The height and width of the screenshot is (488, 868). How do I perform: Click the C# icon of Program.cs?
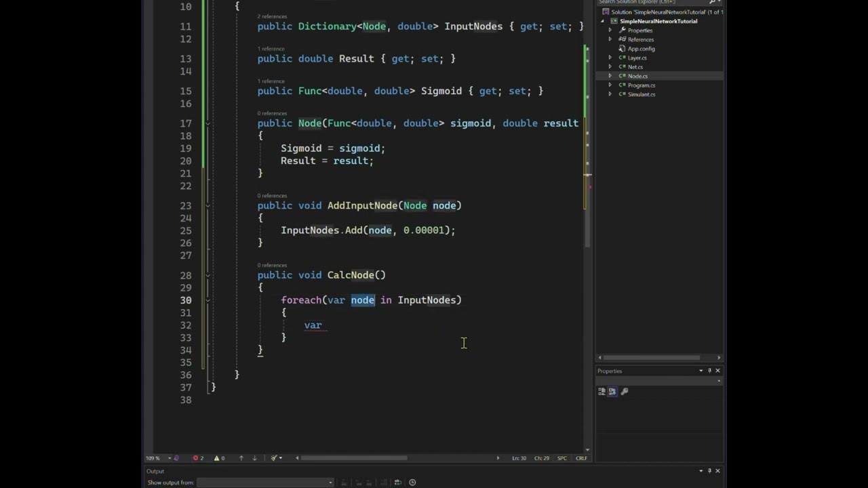[622, 85]
